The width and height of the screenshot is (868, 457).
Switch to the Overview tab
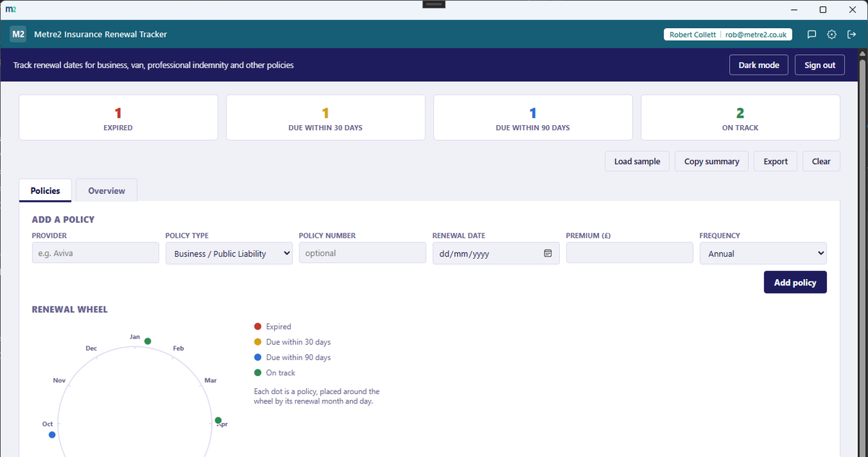106,190
